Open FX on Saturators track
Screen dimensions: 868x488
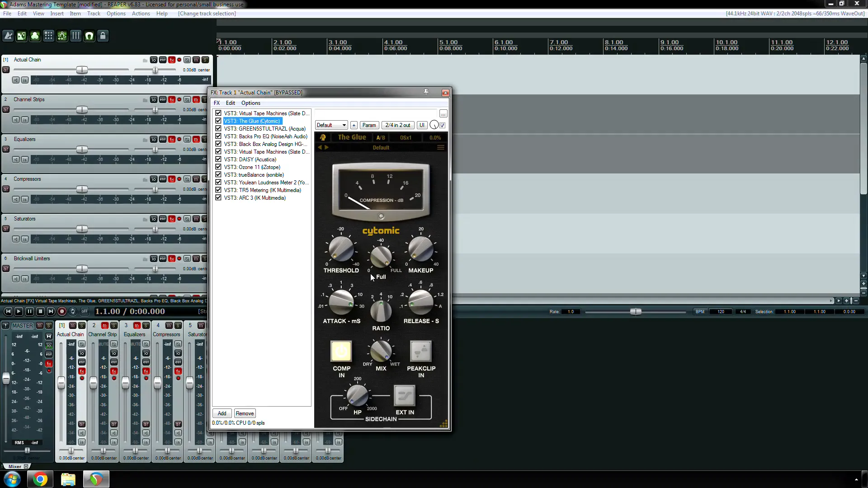click(172, 219)
